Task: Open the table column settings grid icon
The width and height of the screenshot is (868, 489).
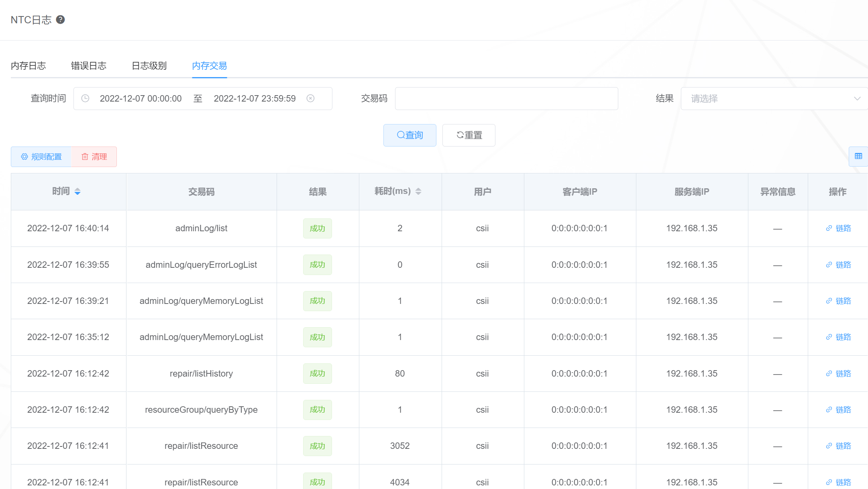Action: (x=858, y=156)
